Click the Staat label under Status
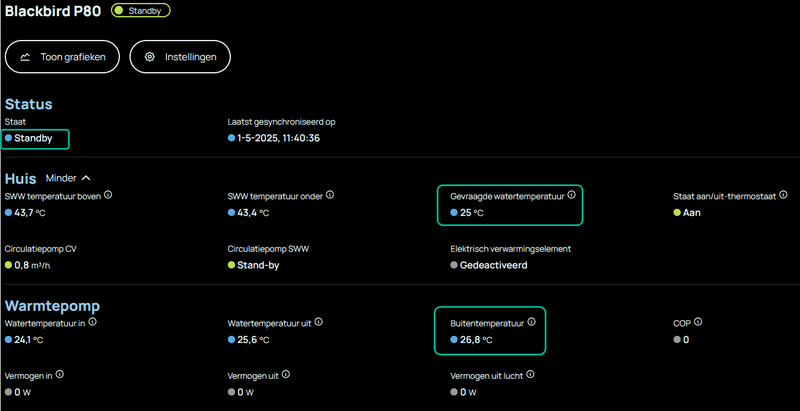The image size is (800, 411). 15,122
